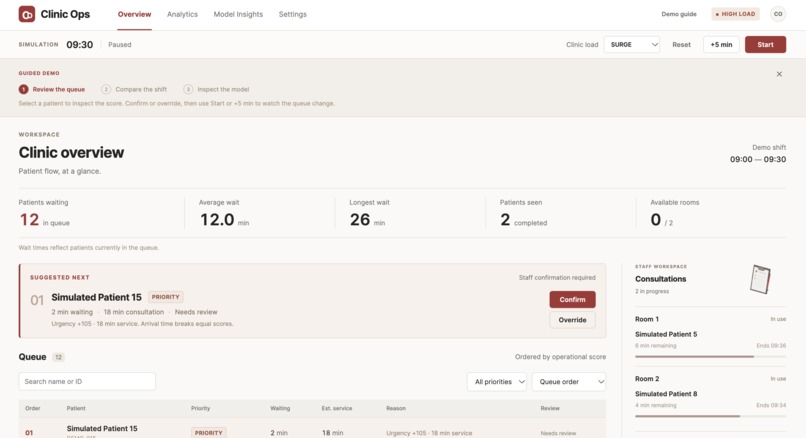Screen dimensions: 806x438
Task: Click the Patients seen 2 metric
Action: (x=523, y=214)
